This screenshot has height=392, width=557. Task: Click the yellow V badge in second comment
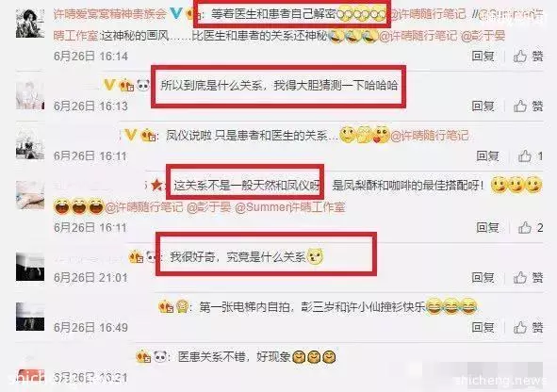tap(109, 85)
